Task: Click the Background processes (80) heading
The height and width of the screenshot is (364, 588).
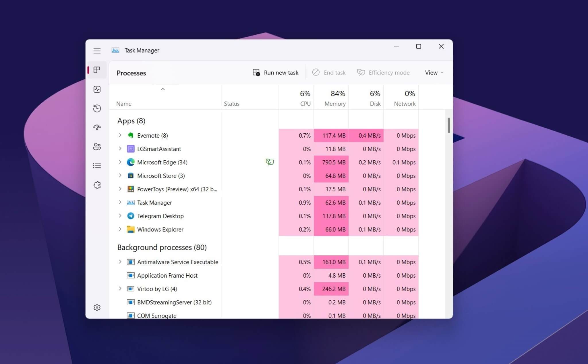Action: pyautogui.click(x=162, y=247)
